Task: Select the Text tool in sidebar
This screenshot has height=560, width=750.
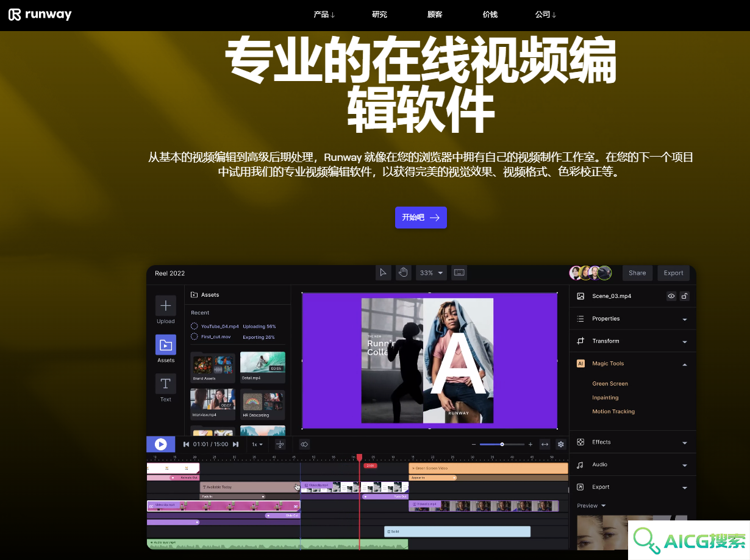Action: 165,384
